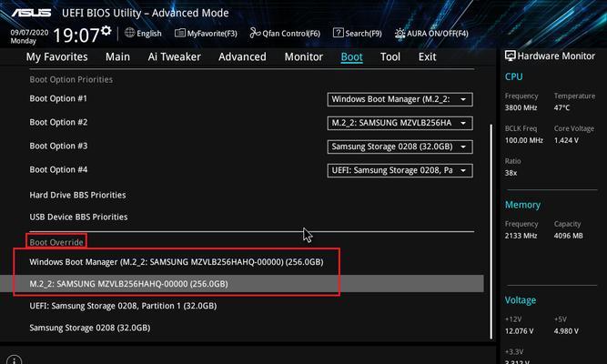Select the Boot tab
Image resolution: width=607 pixels, height=364 pixels.
tap(351, 57)
